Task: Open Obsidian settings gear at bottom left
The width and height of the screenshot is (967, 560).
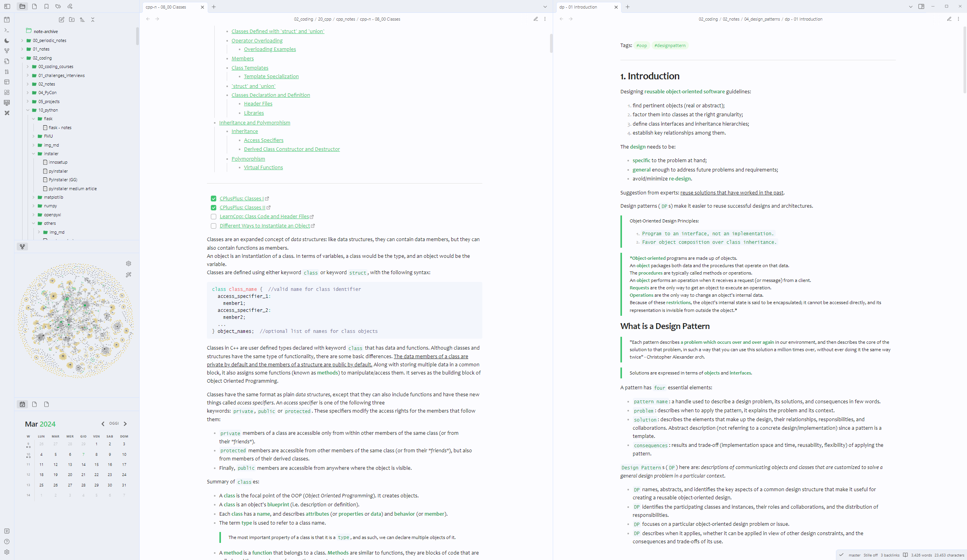Action: (x=7, y=552)
